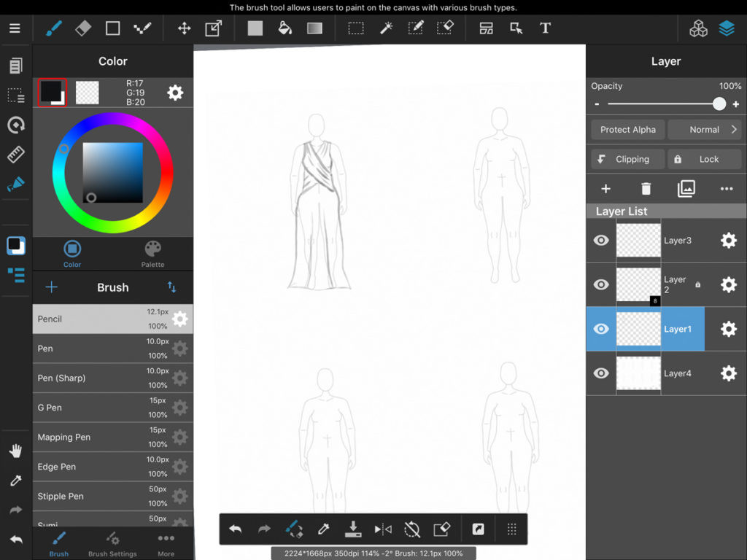Toggle the color panel sidebar icon

tap(16, 246)
